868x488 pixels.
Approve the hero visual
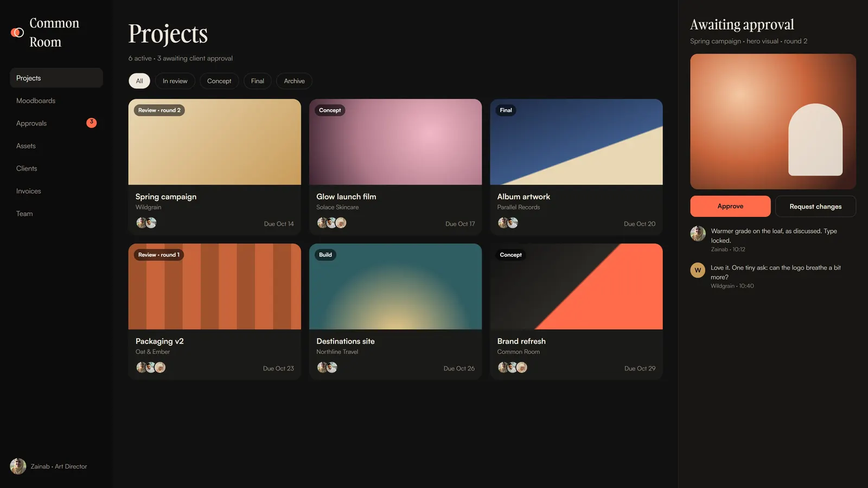pyautogui.click(x=730, y=206)
